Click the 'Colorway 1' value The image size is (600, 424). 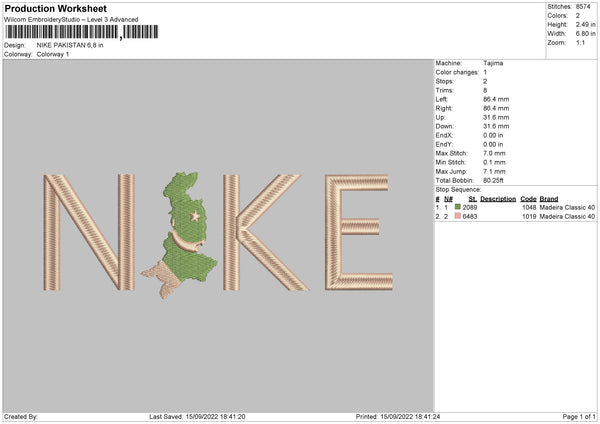pos(53,54)
